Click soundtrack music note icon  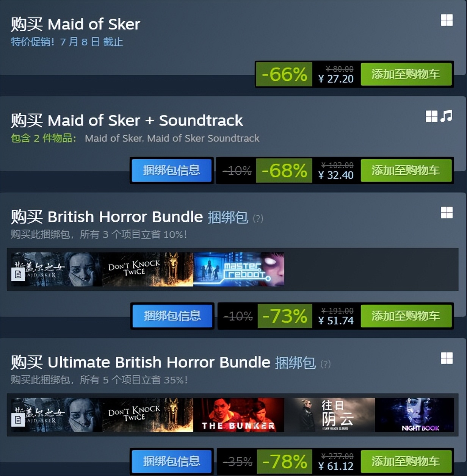click(x=446, y=116)
